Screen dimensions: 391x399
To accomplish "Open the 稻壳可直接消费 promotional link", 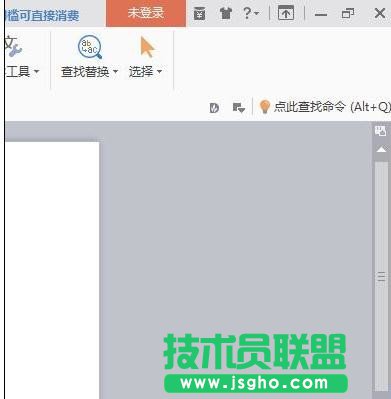I will tap(42, 15).
